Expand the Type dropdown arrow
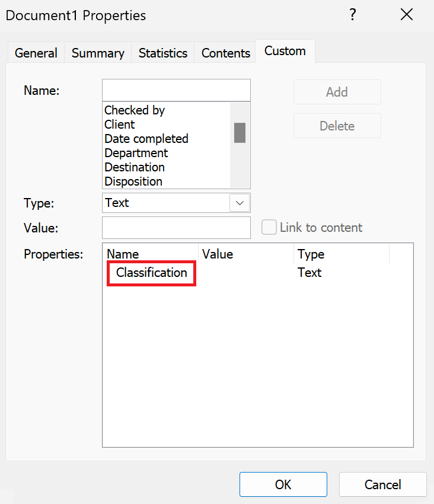Image resolution: width=434 pixels, height=504 pixels. click(240, 203)
